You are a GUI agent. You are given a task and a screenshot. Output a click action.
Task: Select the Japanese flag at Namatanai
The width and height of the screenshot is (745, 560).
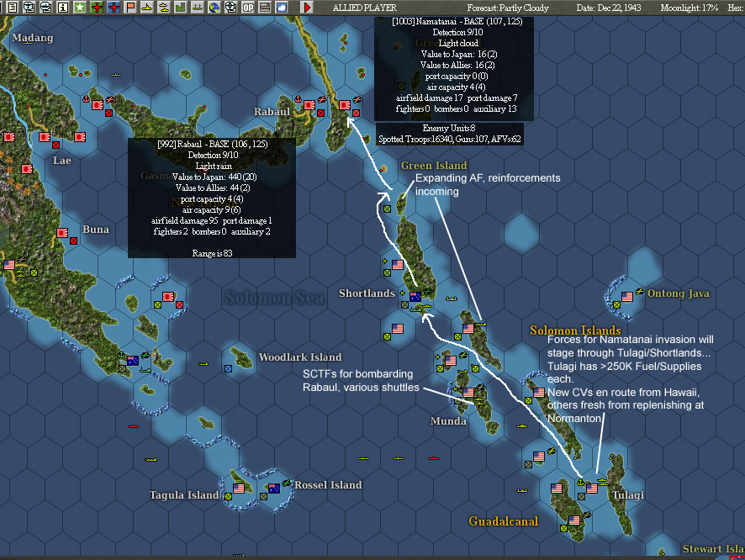click(345, 105)
